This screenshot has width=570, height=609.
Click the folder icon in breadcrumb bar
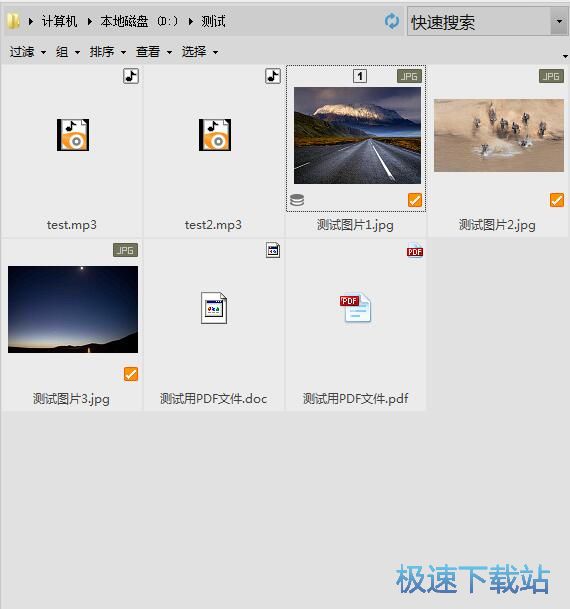pyautogui.click(x=13, y=21)
